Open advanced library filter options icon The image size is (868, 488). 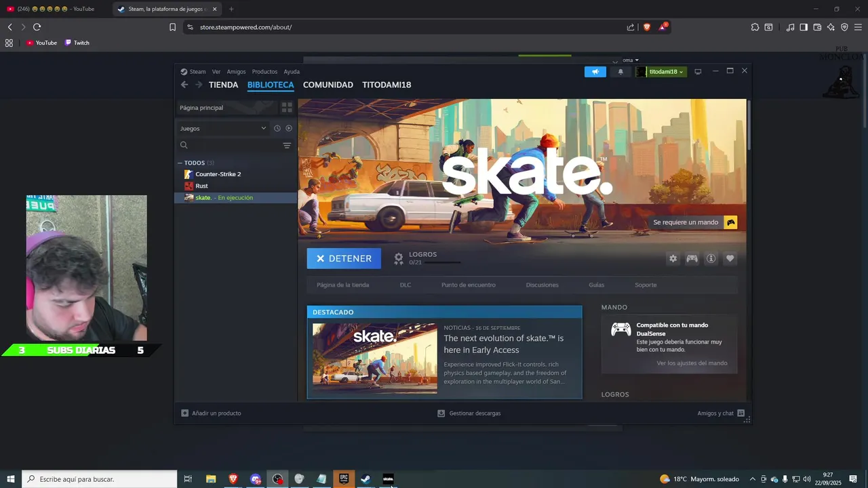pos(287,146)
